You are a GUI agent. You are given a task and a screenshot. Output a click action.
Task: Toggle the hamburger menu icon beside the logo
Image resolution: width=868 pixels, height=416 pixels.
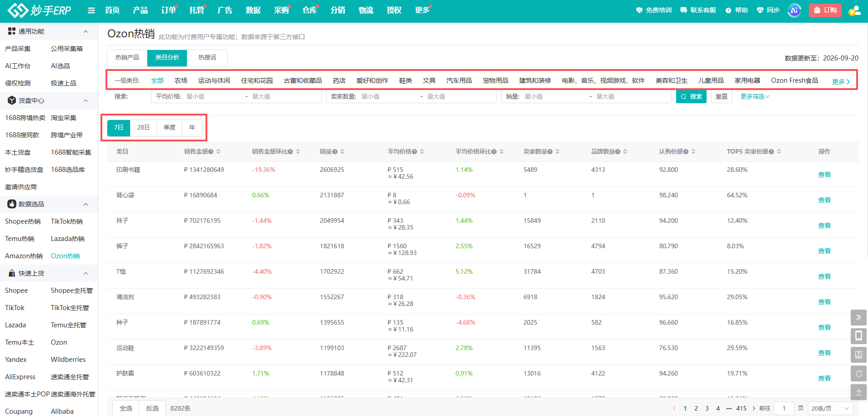[x=91, y=10]
